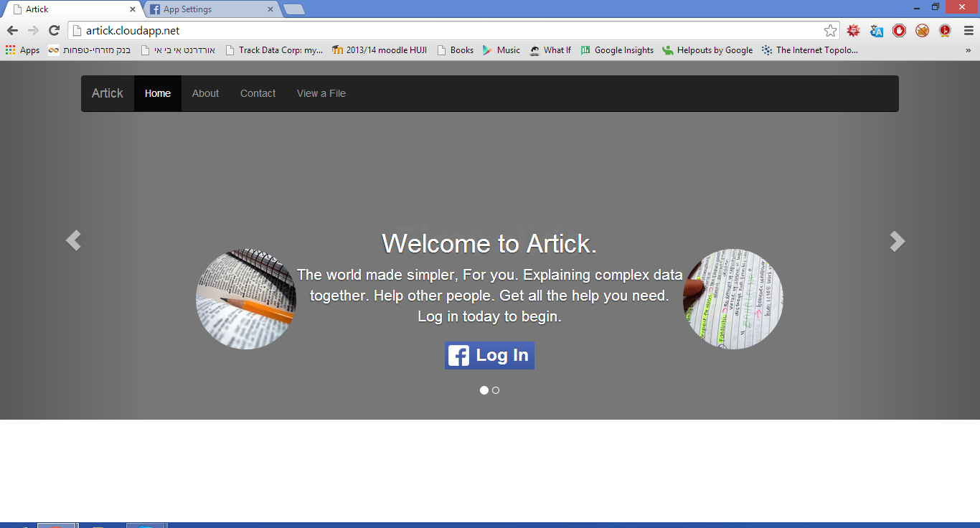Open a new browser tab

click(x=293, y=9)
